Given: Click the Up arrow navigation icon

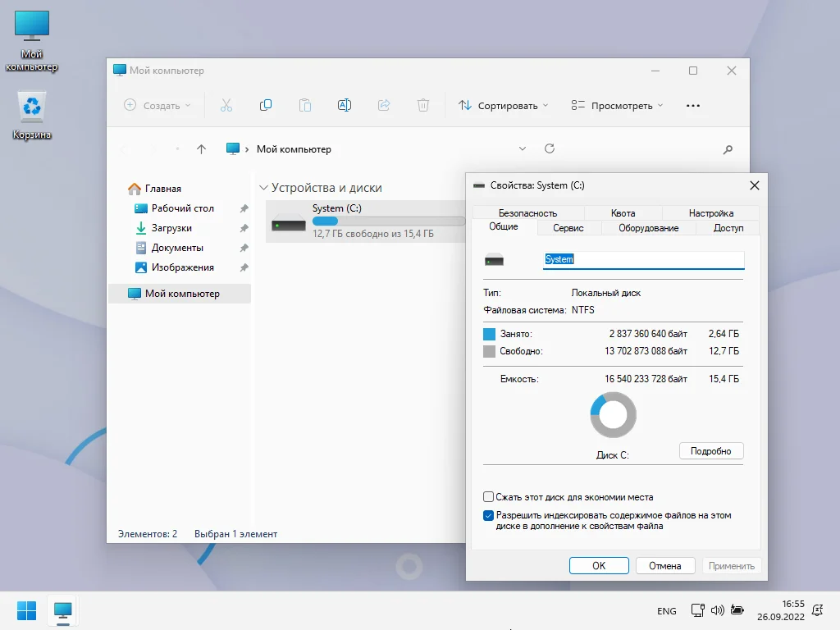Looking at the screenshot, I should click(202, 149).
